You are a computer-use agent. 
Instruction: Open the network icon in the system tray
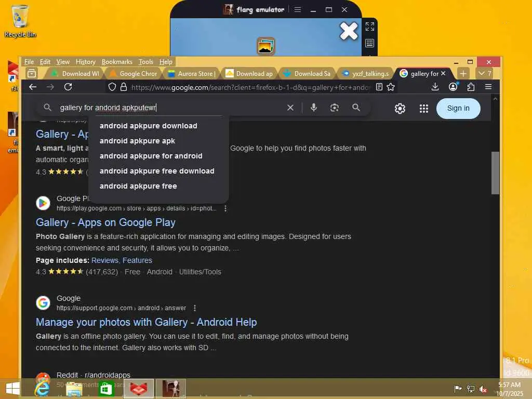click(x=470, y=389)
